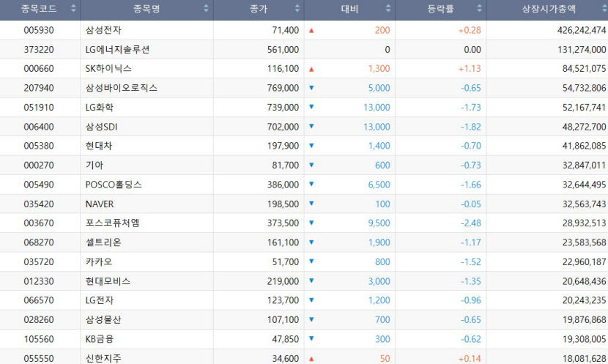Select stock name 현대차
Image resolution: width=608 pixels, height=364 pixels.
pyautogui.click(x=99, y=146)
